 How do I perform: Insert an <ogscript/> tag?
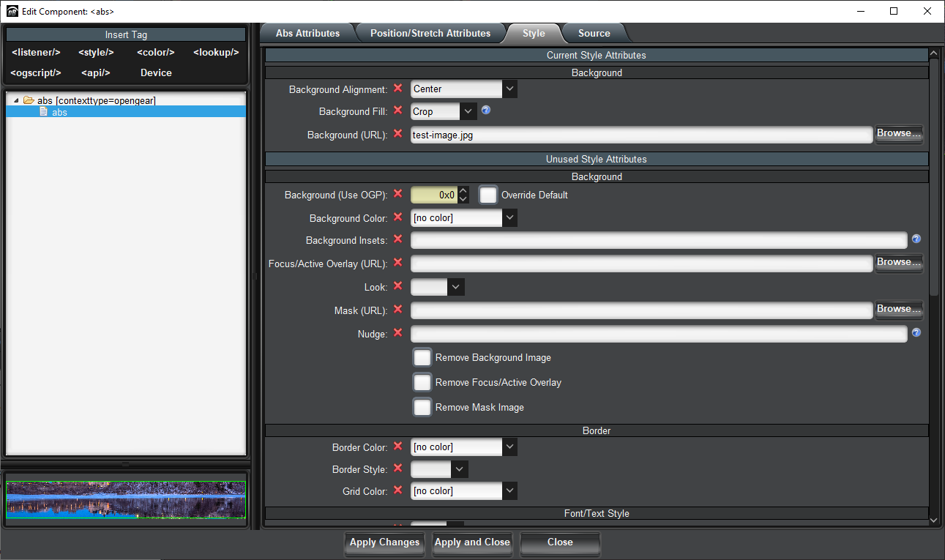[x=36, y=73]
